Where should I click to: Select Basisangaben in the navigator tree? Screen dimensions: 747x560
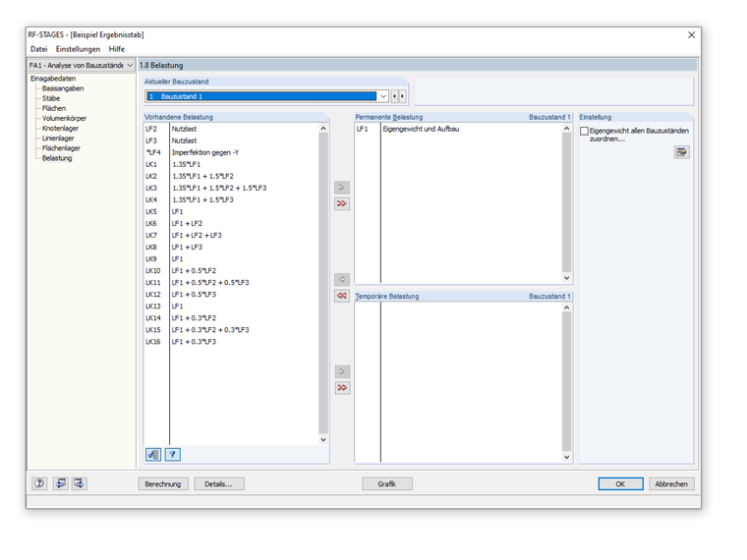[63, 88]
